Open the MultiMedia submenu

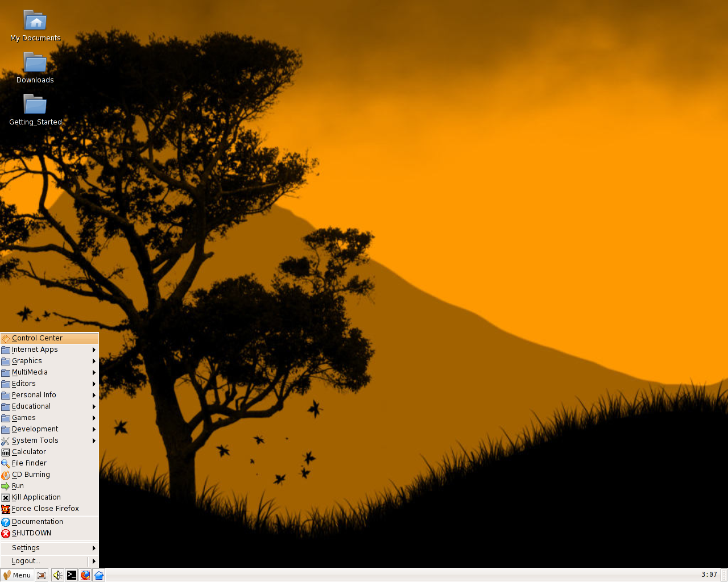pyautogui.click(x=49, y=372)
